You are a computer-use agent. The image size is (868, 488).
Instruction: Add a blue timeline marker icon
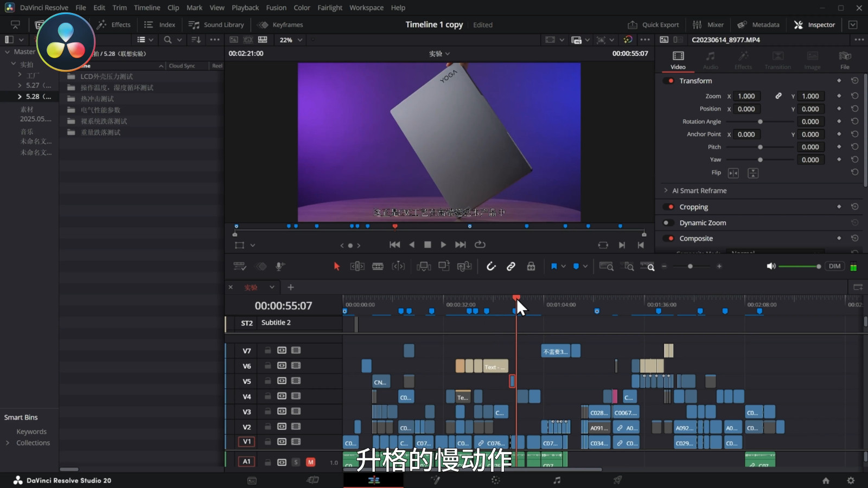coord(576,266)
